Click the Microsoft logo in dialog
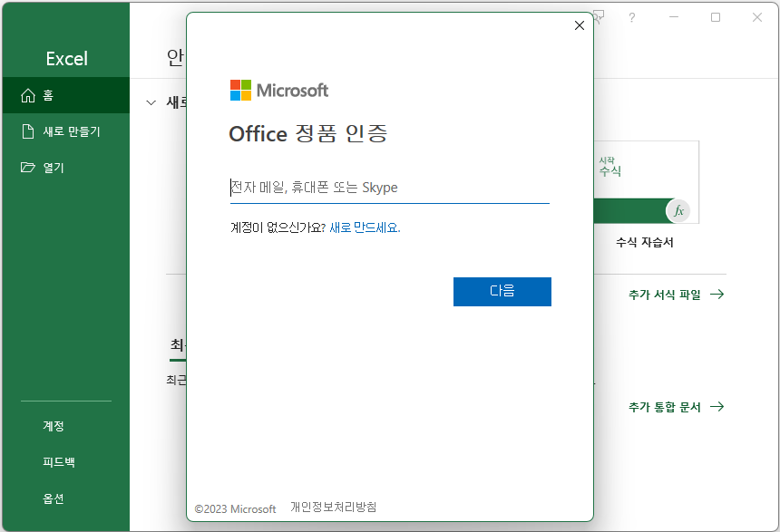Viewport: 780px width, 532px height. coord(279,90)
